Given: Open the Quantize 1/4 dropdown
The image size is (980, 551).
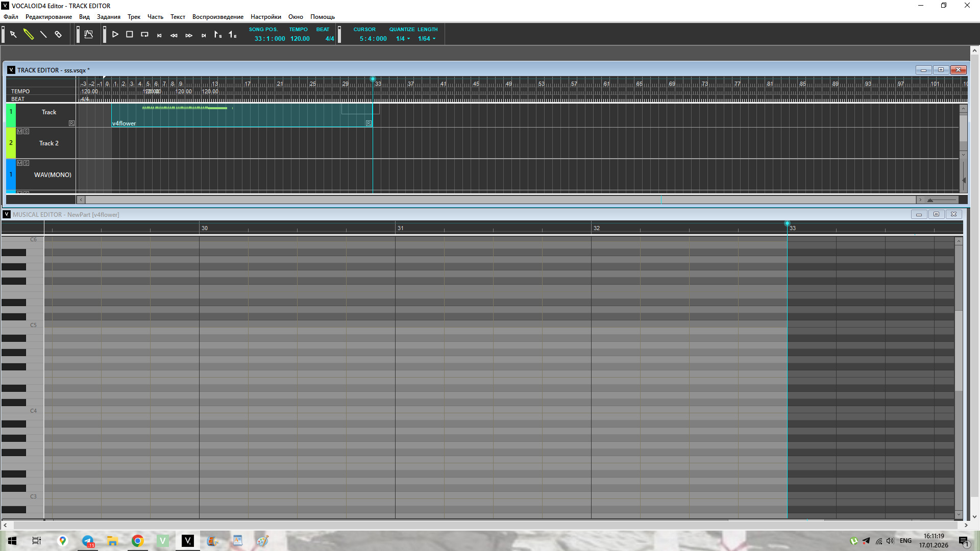Looking at the screenshot, I should pyautogui.click(x=403, y=39).
